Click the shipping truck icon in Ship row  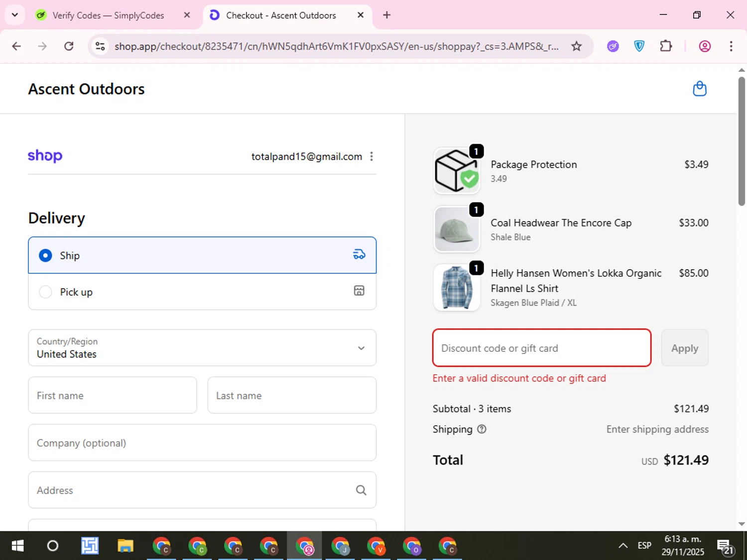[x=359, y=255]
